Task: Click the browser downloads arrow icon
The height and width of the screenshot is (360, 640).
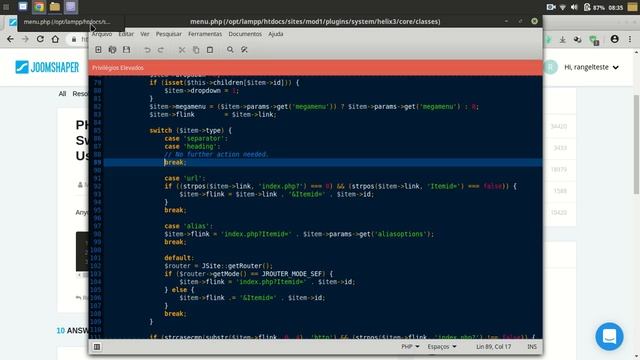Action: pos(562,40)
